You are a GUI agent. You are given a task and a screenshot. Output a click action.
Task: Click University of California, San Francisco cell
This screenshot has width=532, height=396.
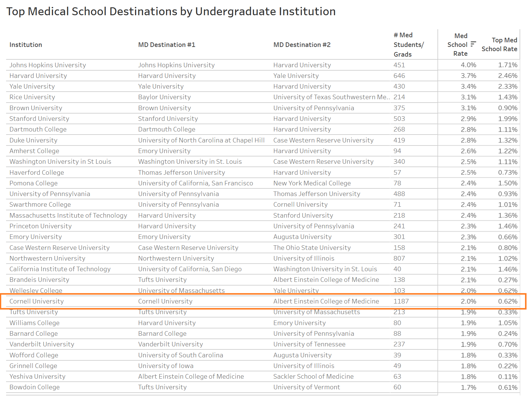[195, 183]
